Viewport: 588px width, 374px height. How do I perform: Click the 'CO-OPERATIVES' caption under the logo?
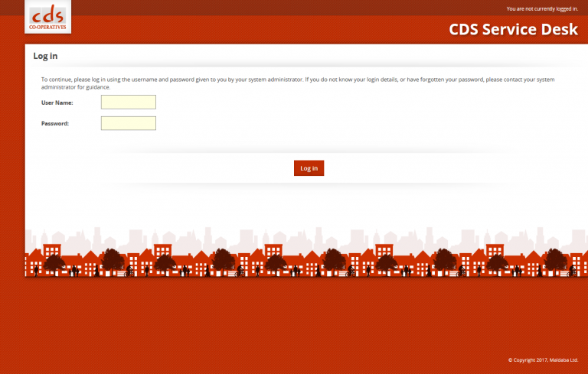(x=48, y=28)
